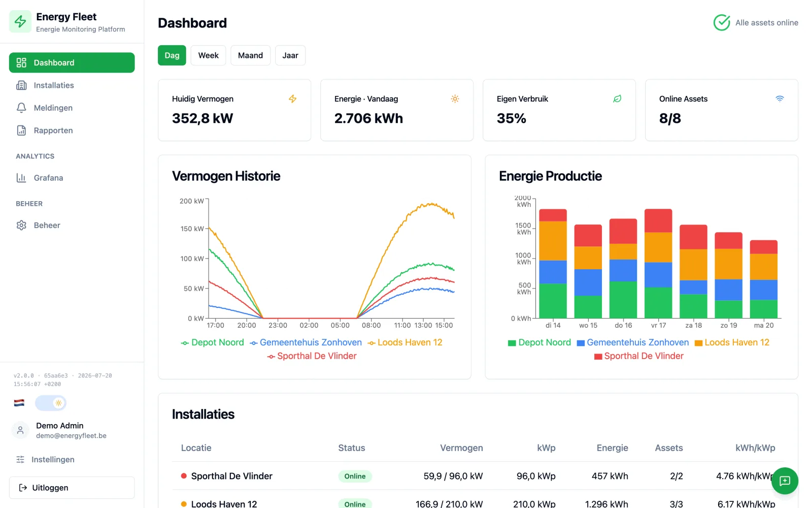Click the 8/8 Online Assets value

click(x=670, y=118)
